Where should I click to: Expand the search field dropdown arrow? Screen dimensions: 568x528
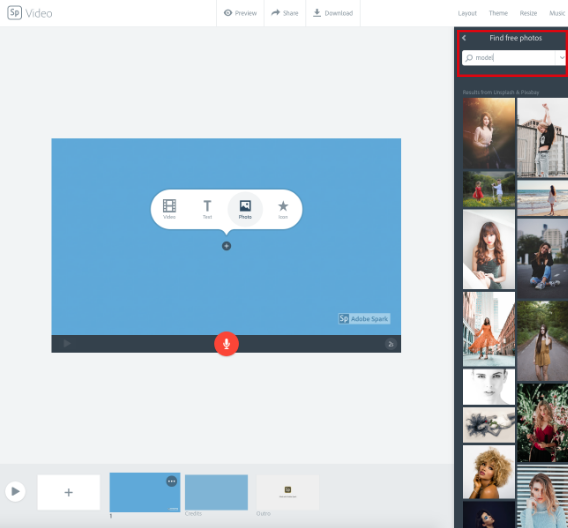[x=561, y=58]
